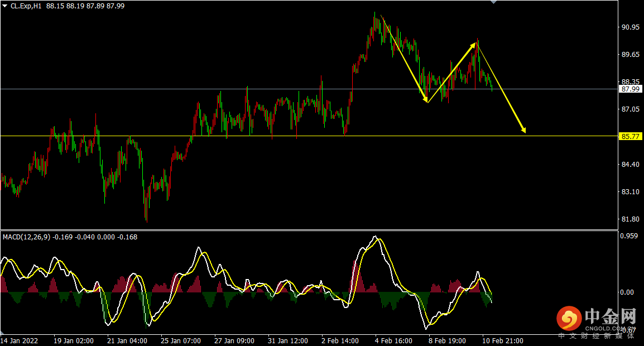The image size is (644, 346).
Task: Select the yellow 85.77 level price label
Action: click(631, 136)
